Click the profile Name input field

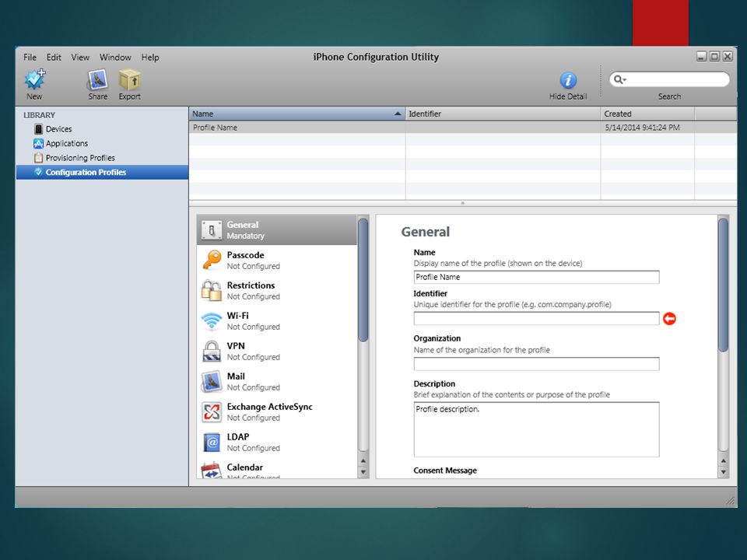tap(536, 277)
